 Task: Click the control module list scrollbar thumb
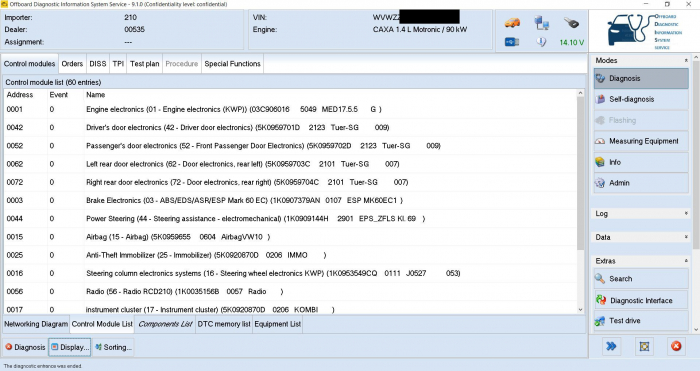click(x=580, y=173)
